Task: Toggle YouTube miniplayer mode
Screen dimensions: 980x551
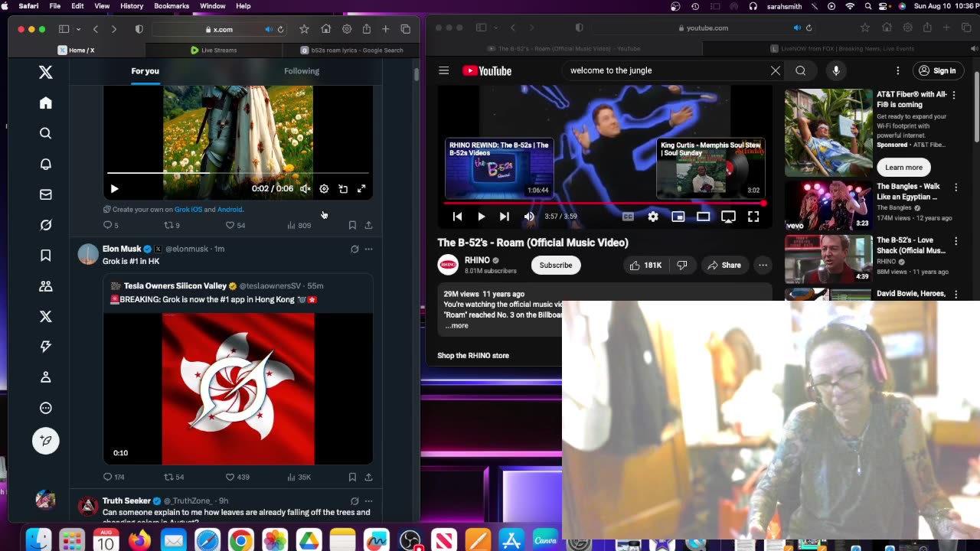Action: 678,217
